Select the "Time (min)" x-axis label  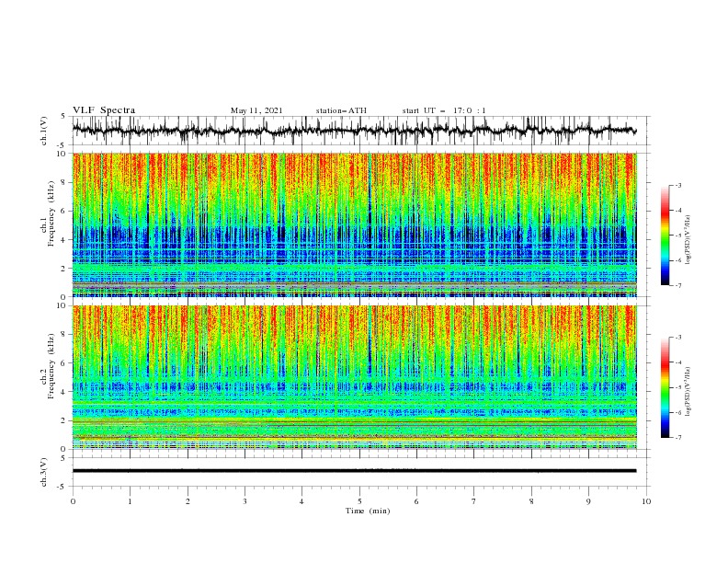pos(368,511)
